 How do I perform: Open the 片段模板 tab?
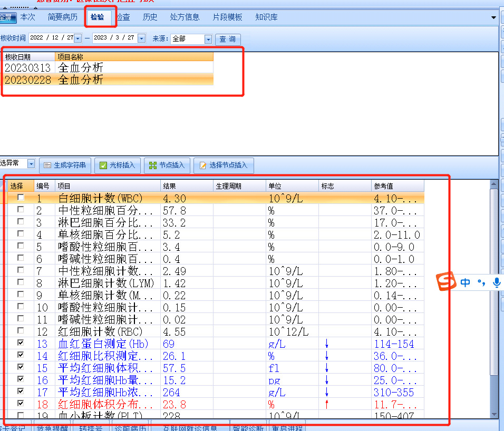click(227, 17)
